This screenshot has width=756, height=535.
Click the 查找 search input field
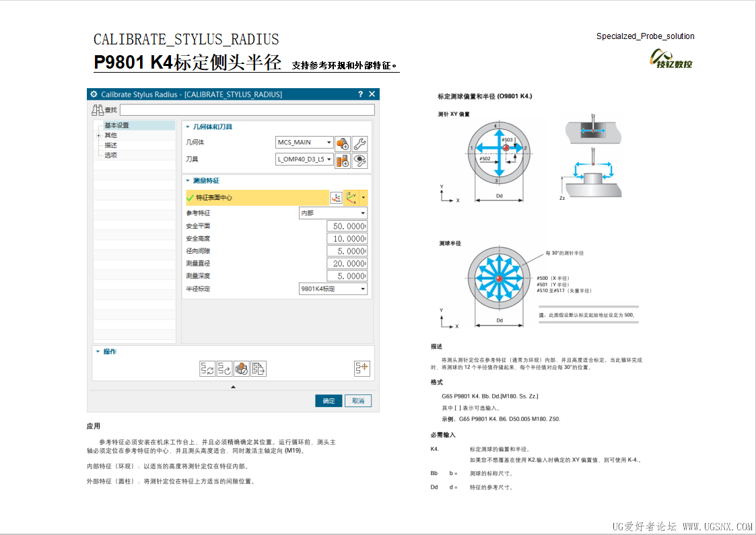(247, 110)
